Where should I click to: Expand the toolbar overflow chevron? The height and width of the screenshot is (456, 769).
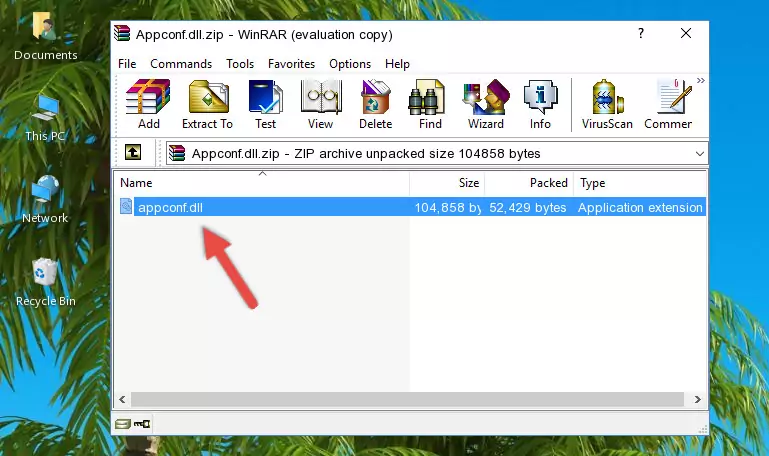(x=701, y=80)
